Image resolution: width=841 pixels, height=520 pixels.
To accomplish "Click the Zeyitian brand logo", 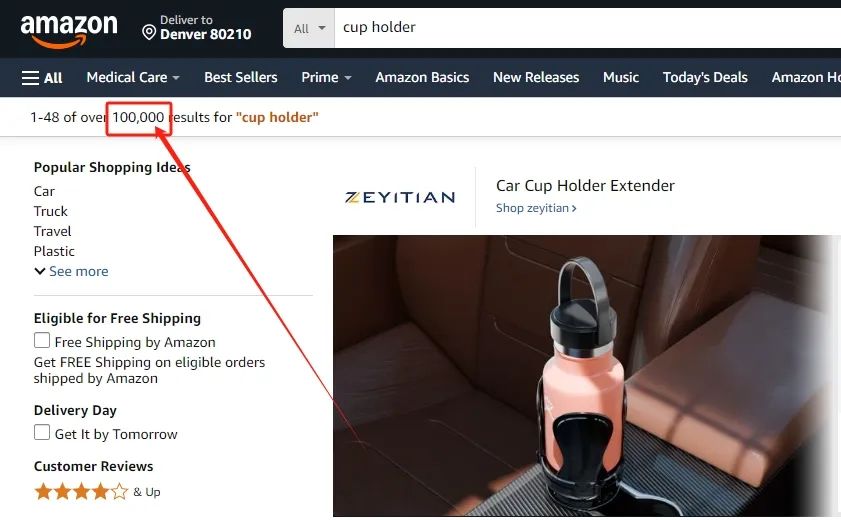I will tap(400, 197).
